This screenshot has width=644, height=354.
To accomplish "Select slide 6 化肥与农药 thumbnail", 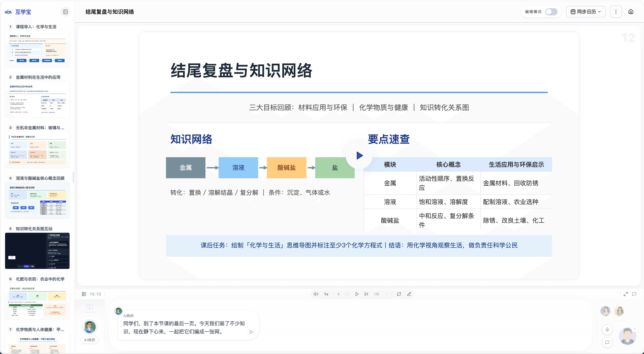I will tap(37, 301).
